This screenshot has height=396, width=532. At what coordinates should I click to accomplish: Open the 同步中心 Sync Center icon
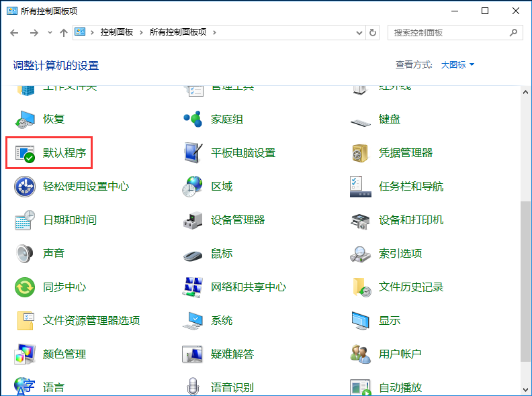point(25,287)
